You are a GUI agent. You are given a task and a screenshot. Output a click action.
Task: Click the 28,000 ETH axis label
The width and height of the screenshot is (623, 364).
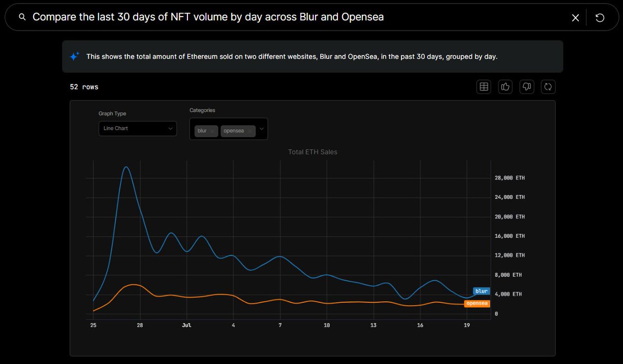coord(509,178)
